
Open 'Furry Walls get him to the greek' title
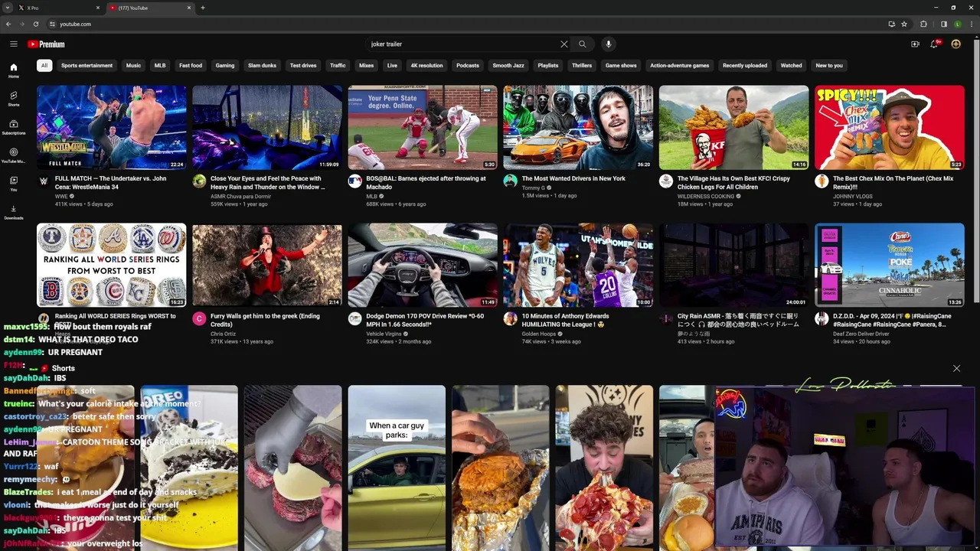265,321
